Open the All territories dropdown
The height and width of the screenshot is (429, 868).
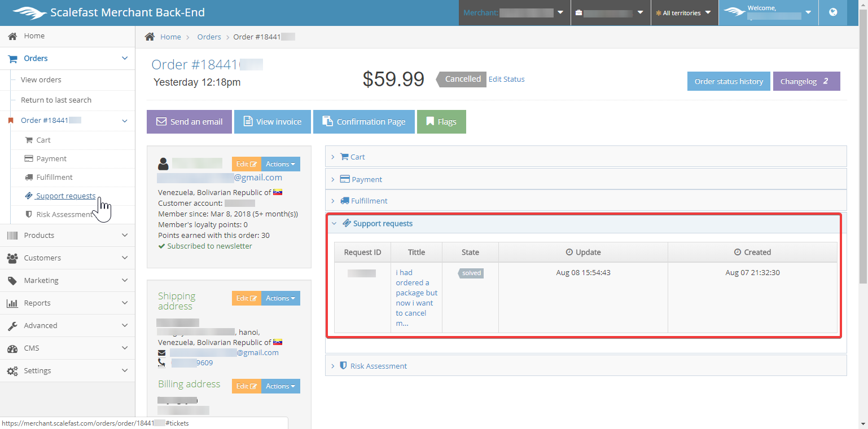click(x=683, y=12)
